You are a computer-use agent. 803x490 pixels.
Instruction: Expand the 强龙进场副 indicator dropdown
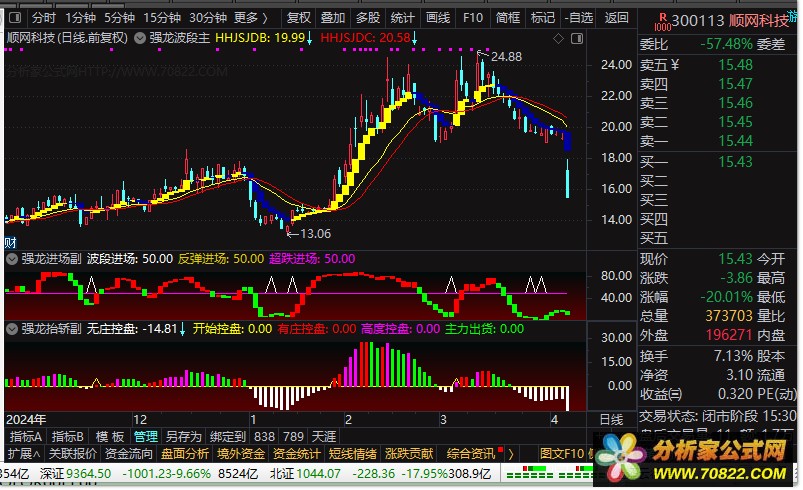[12, 259]
